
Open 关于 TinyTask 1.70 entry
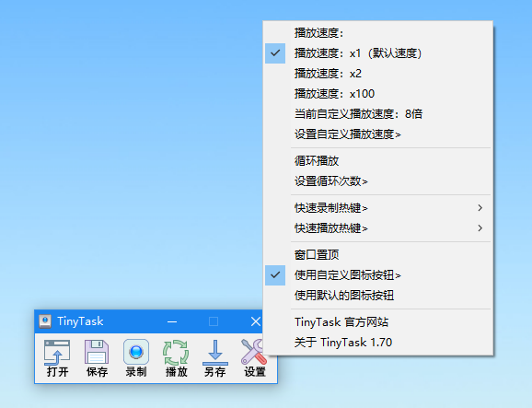(x=378, y=343)
